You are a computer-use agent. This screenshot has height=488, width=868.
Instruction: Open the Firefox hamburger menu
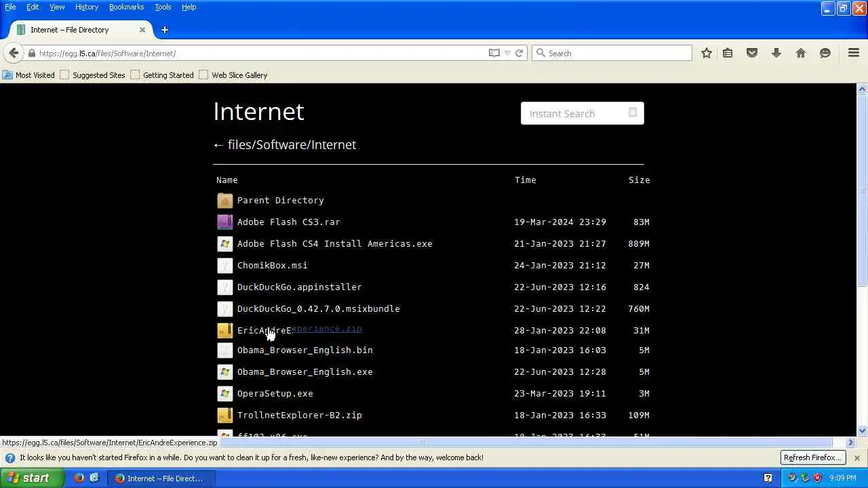click(x=854, y=53)
